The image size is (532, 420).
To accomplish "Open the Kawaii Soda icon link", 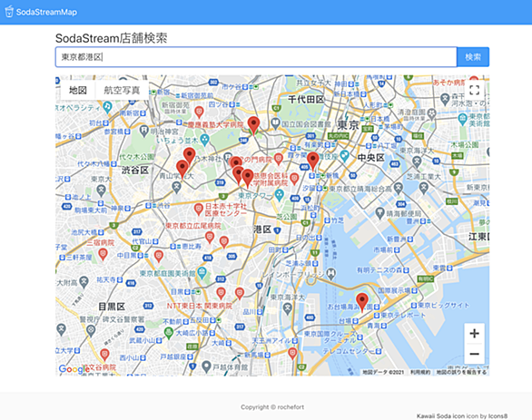I will pos(440,416).
